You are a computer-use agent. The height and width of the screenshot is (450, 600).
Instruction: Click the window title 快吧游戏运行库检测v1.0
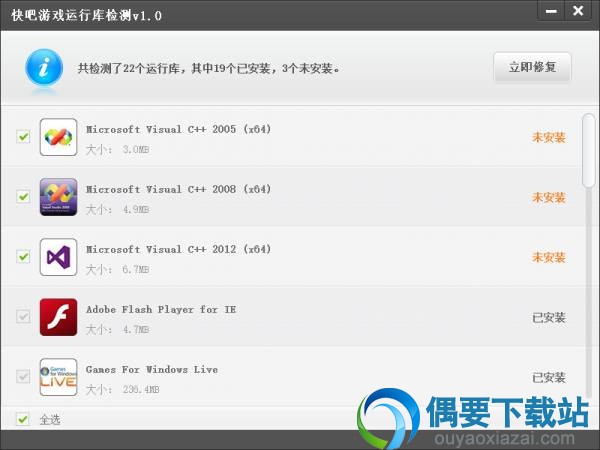coord(86,15)
